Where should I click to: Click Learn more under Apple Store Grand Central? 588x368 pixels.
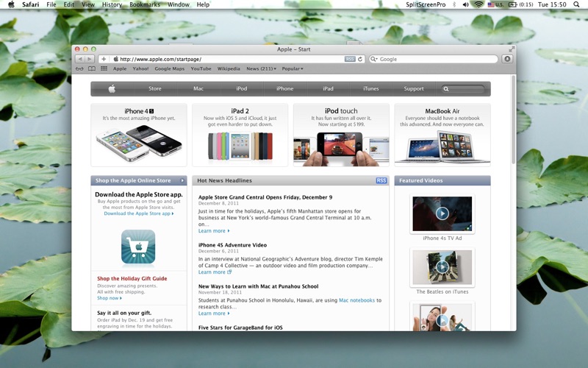[214, 231]
